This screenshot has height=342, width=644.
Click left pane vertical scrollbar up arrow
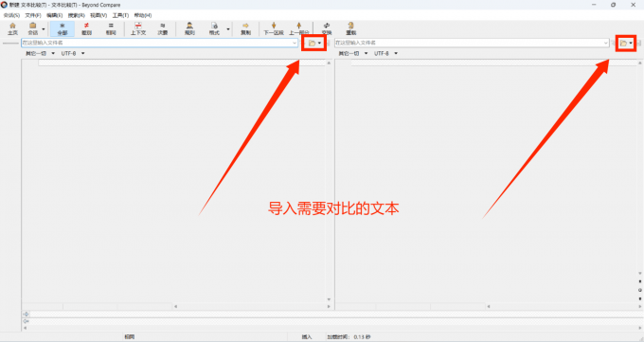coord(329,63)
